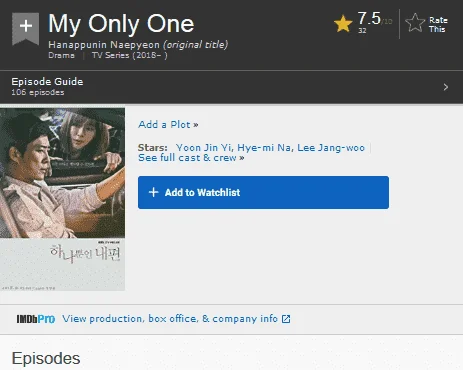Open the My Only One poster image
Screen dimensions: 463x370
point(62,199)
